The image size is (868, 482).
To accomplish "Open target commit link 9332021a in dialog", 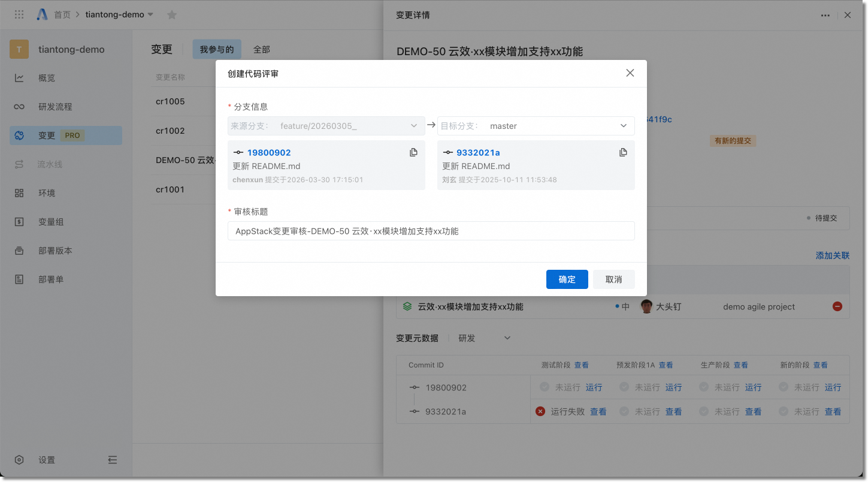I will click(478, 153).
